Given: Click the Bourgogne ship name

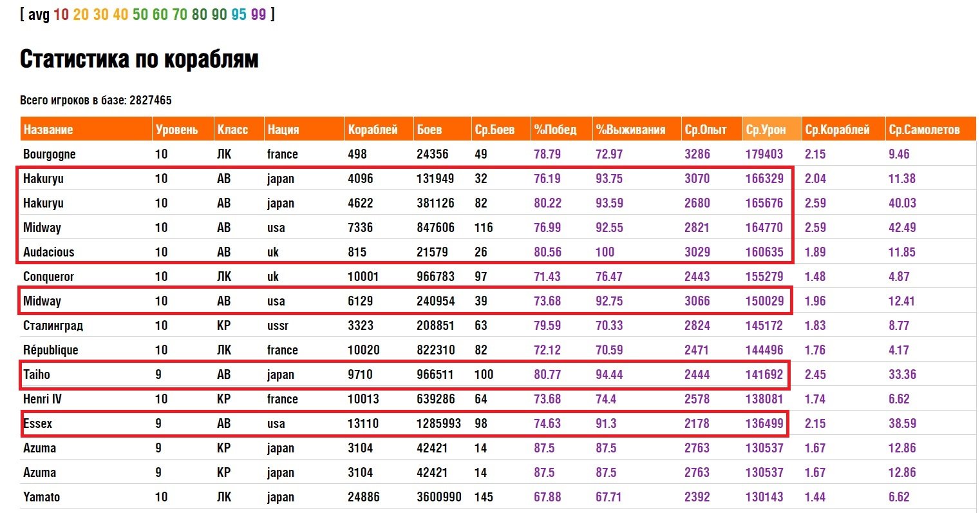Looking at the screenshot, I should click(50, 154).
